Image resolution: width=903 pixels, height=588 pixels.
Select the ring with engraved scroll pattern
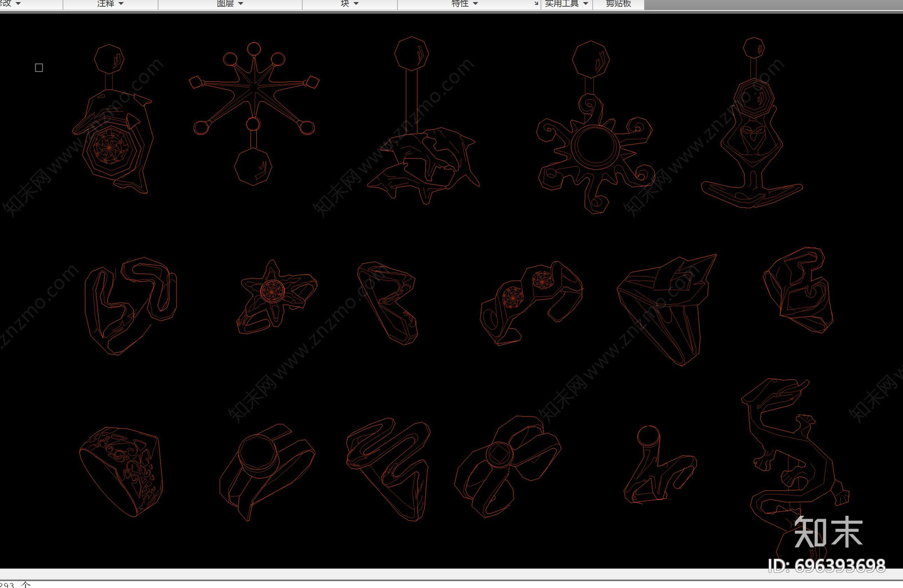(x=121, y=471)
